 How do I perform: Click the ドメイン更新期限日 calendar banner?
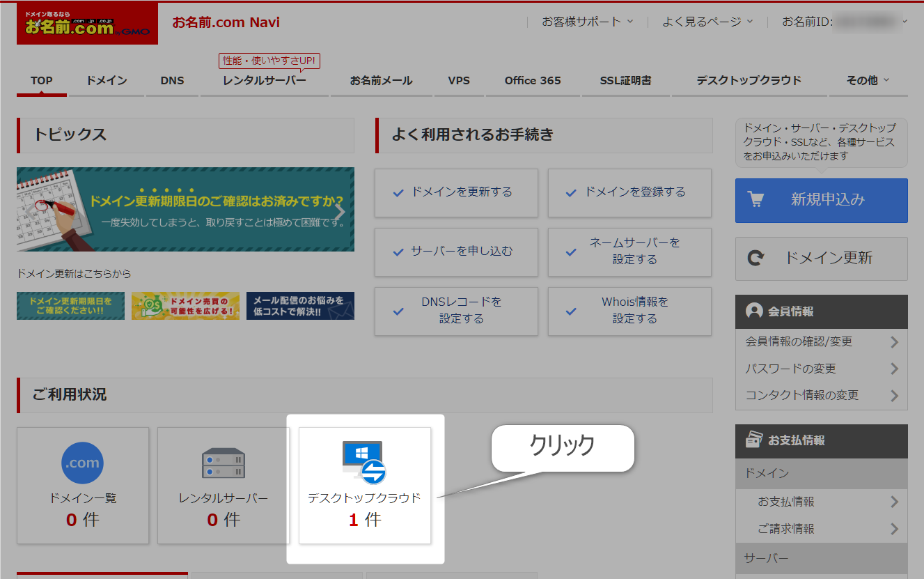point(185,209)
